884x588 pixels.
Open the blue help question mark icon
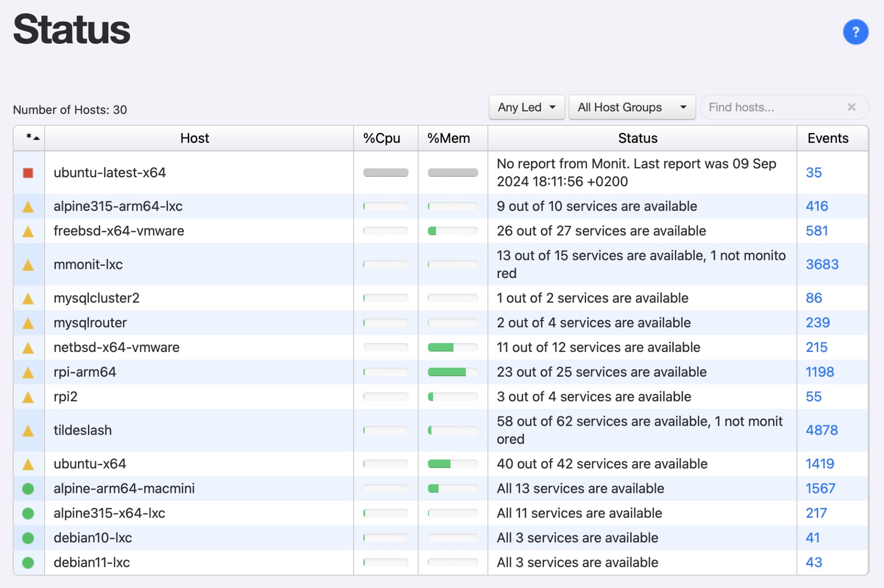(x=855, y=32)
